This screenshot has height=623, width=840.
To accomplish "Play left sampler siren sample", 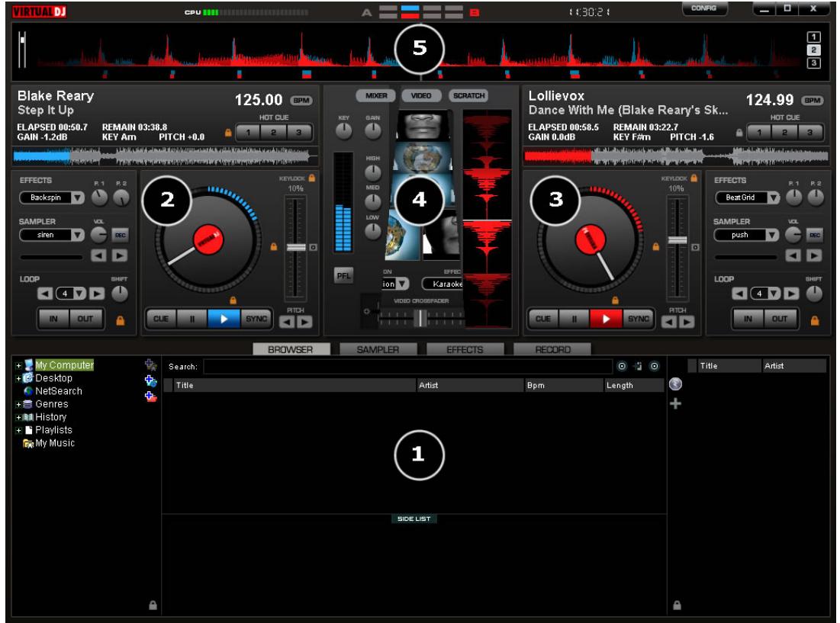I will pyautogui.click(x=120, y=256).
